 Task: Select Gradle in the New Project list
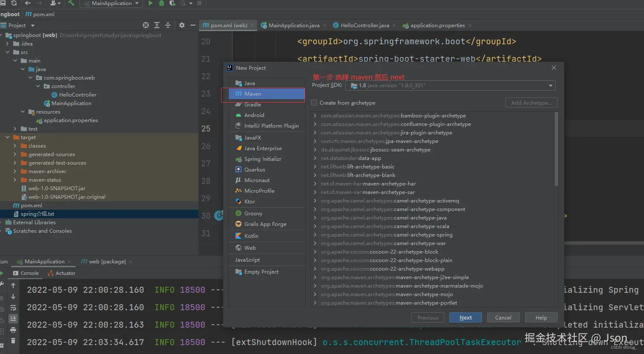(267, 104)
